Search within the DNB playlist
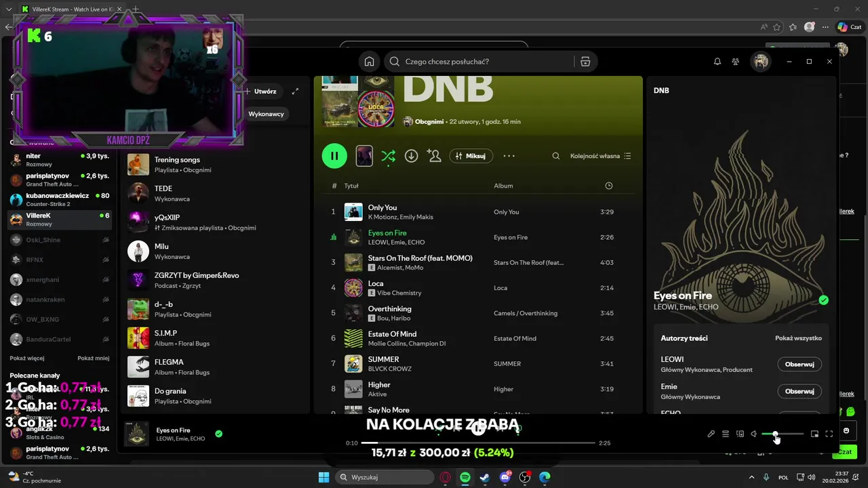The image size is (868, 488). point(556,156)
